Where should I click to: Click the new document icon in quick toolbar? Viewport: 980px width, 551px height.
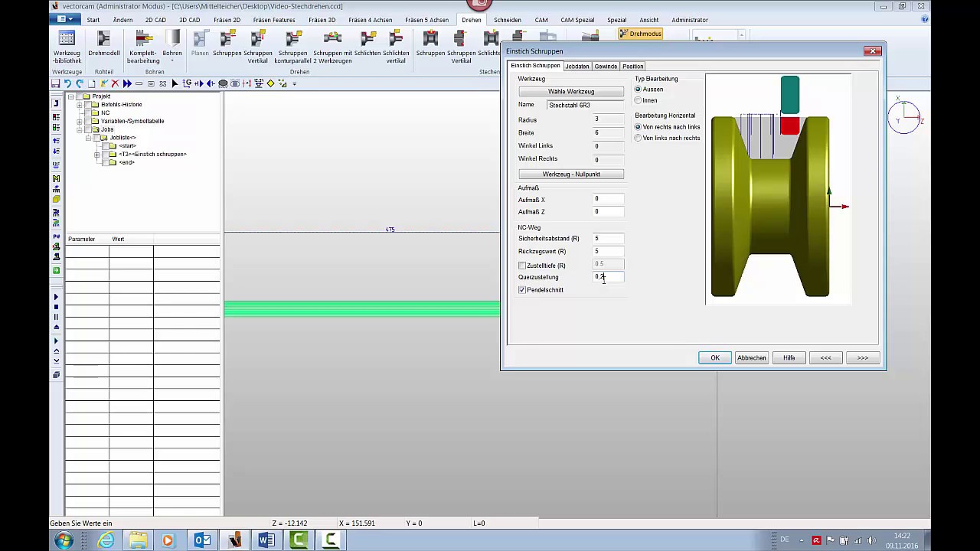point(92,83)
